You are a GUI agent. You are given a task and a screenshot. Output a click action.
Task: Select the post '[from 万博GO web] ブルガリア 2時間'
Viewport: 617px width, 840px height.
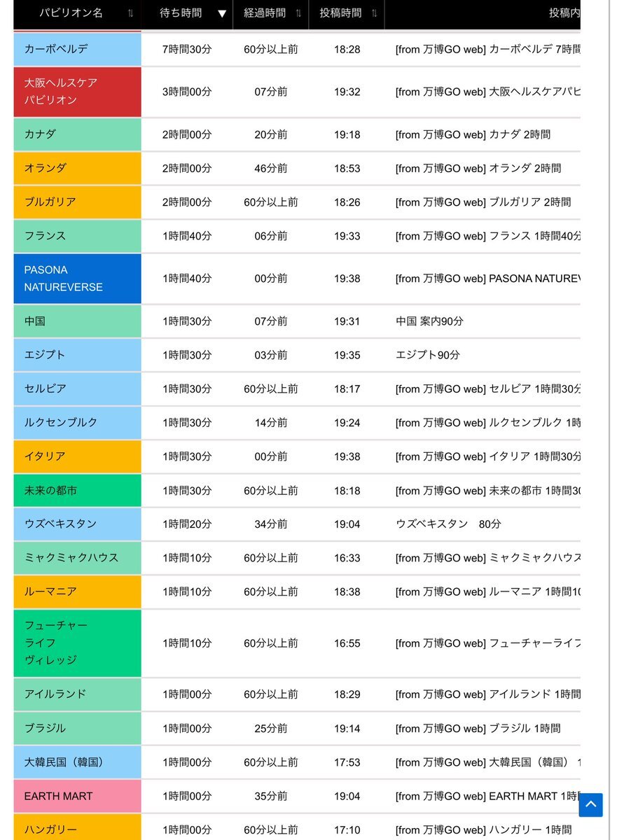483,202
